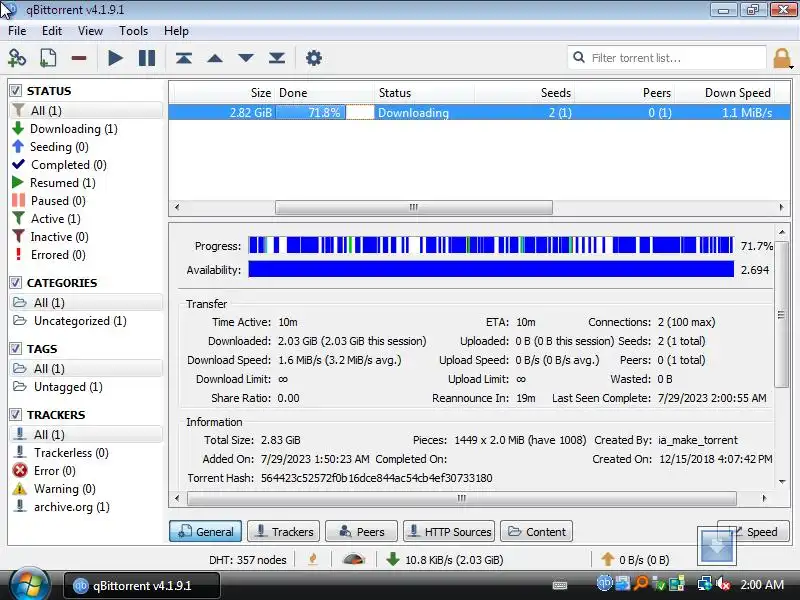Select Completed (0) status filter

(x=68, y=165)
